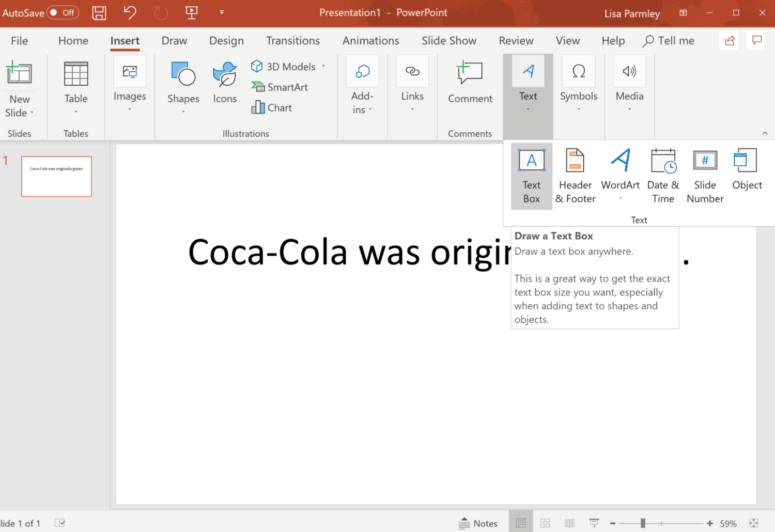Click the zoom out minus button
The width and height of the screenshot is (775, 532).
pyautogui.click(x=613, y=523)
